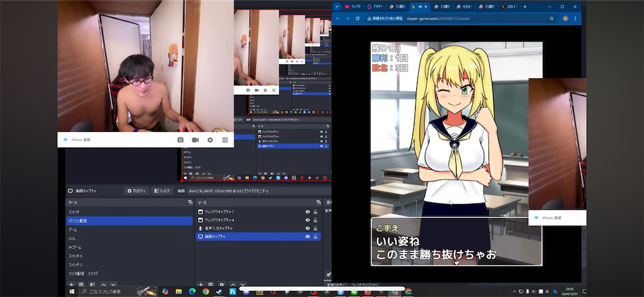Reload the slipper-game page

tap(357, 18)
